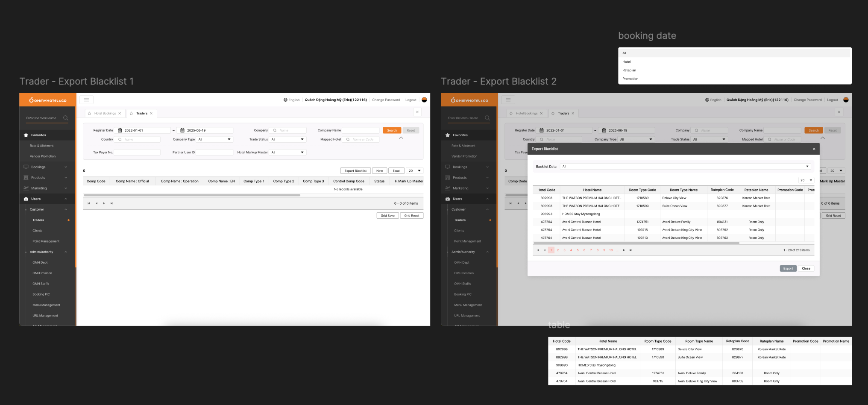Go to next page in Blacklist 1 grid pager

tap(104, 203)
